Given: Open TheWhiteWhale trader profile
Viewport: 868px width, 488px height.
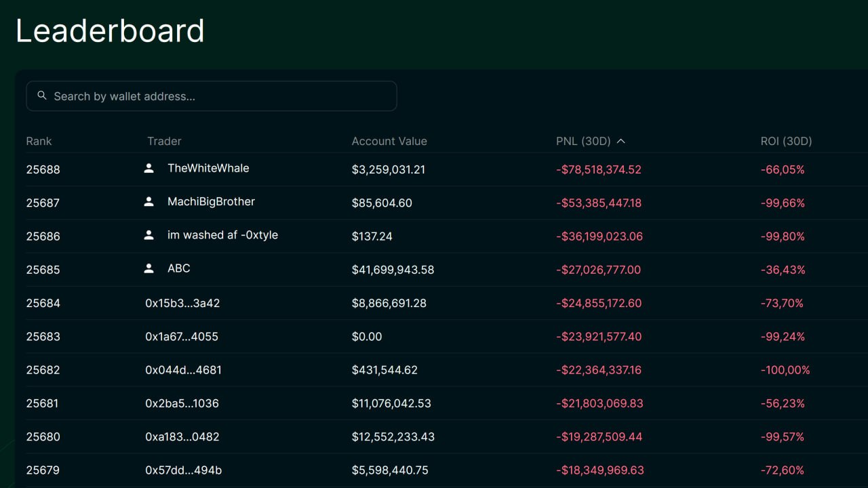Looking at the screenshot, I should coord(208,168).
